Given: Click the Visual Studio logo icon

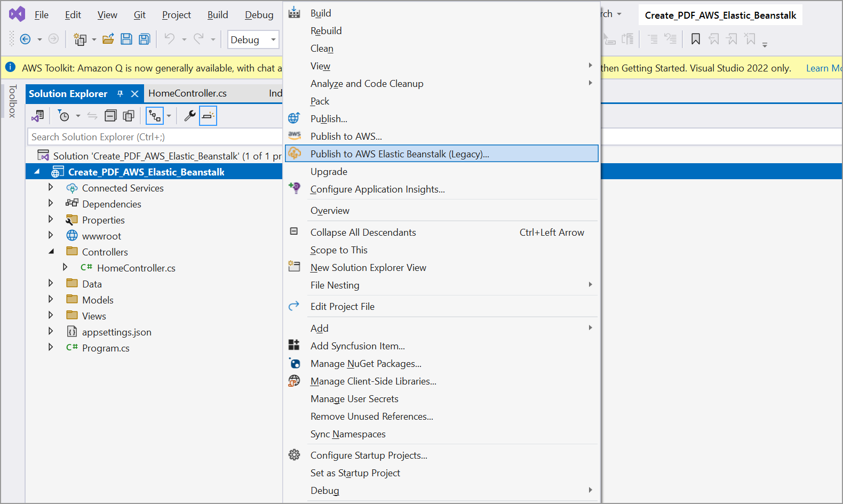Looking at the screenshot, I should click(x=17, y=14).
